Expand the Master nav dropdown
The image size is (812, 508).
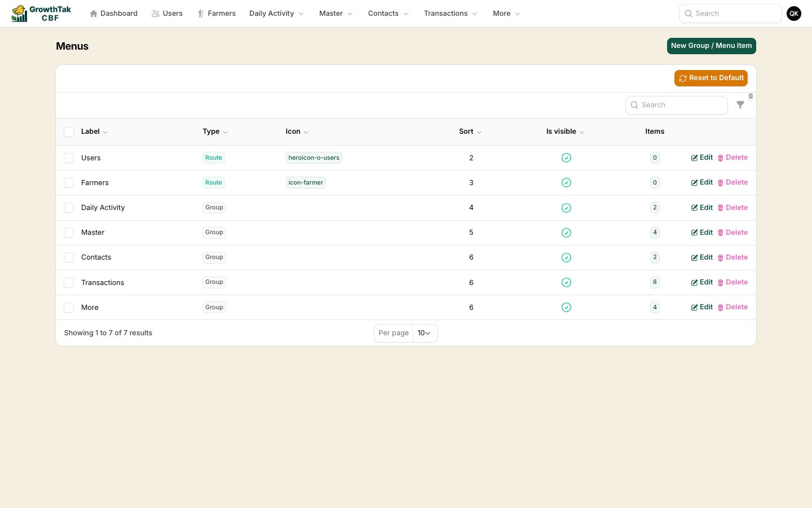(336, 14)
